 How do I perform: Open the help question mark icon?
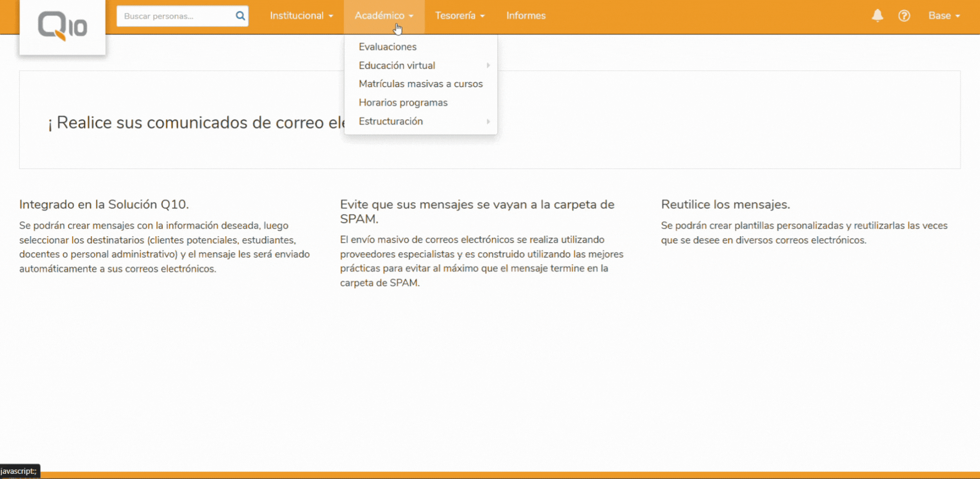[904, 16]
